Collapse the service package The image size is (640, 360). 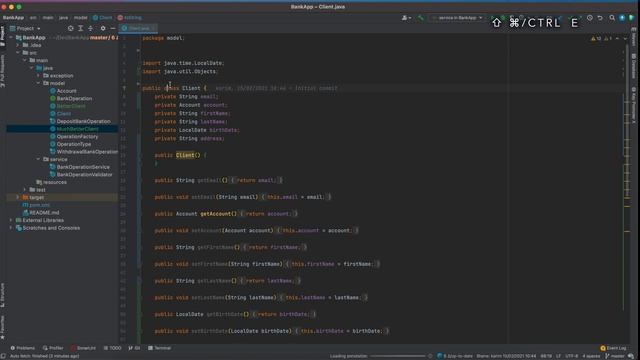(39, 159)
